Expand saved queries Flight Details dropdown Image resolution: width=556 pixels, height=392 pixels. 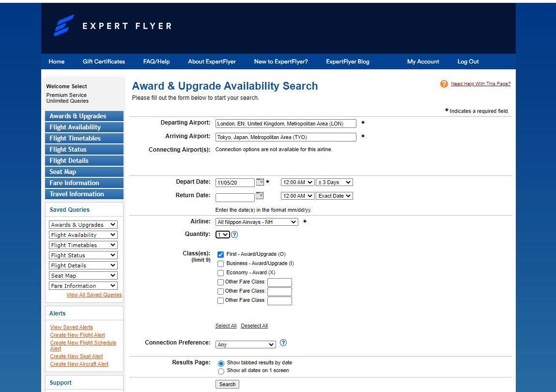(x=83, y=266)
